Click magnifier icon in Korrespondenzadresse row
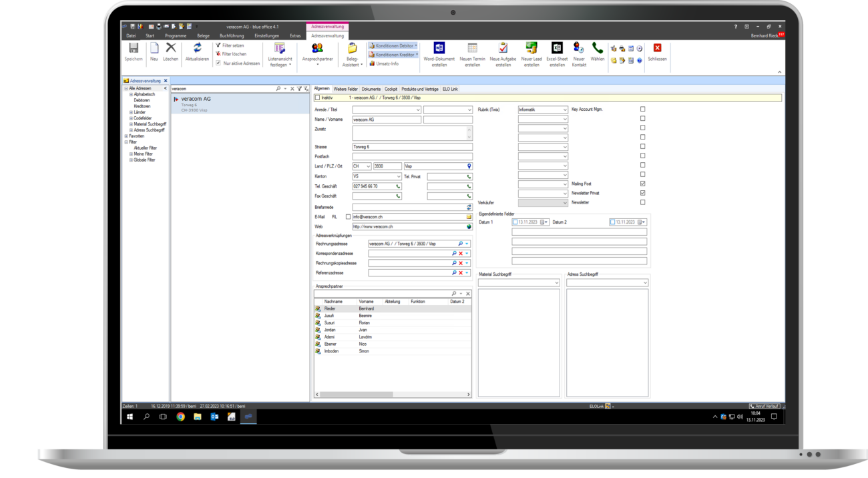 pyautogui.click(x=454, y=254)
